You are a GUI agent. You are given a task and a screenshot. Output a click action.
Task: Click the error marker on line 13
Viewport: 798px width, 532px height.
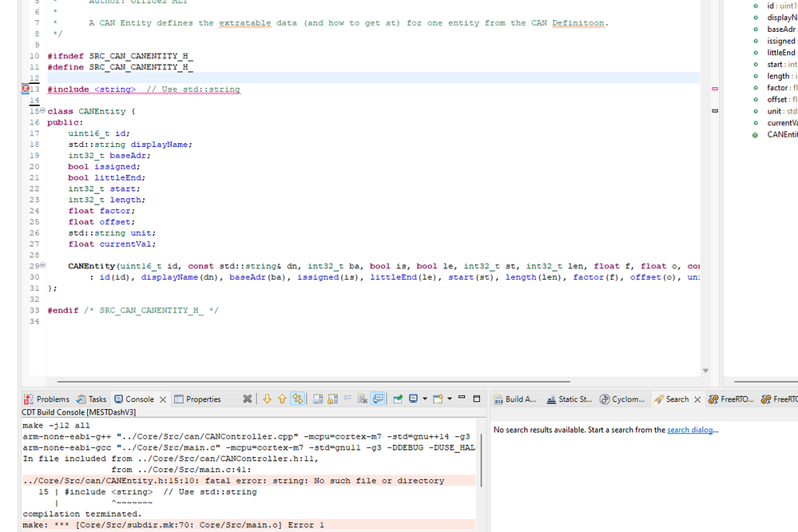pos(26,89)
